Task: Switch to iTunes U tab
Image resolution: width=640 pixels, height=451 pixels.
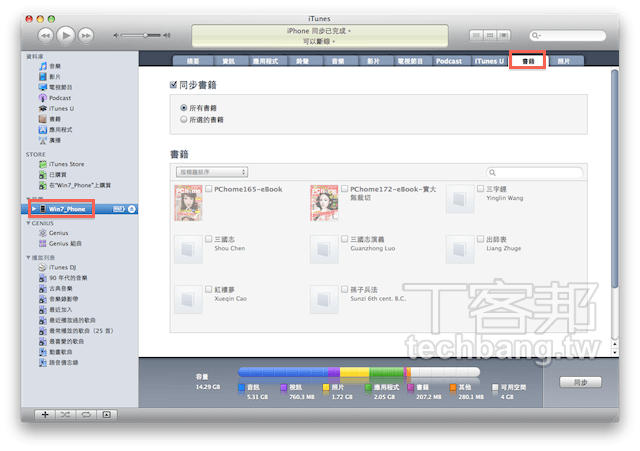Action: tap(489, 61)
